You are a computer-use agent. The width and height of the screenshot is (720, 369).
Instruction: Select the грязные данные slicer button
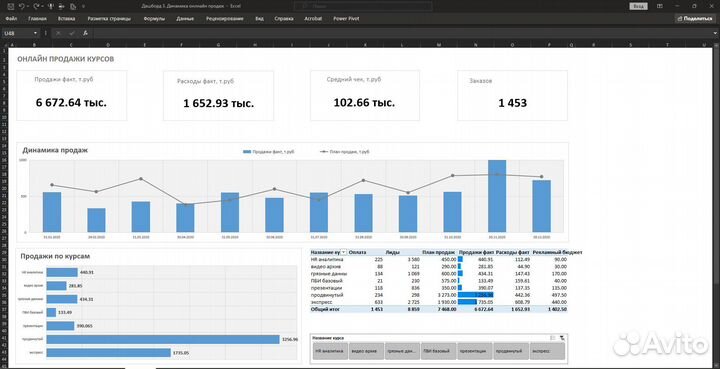tap(402, 351)
